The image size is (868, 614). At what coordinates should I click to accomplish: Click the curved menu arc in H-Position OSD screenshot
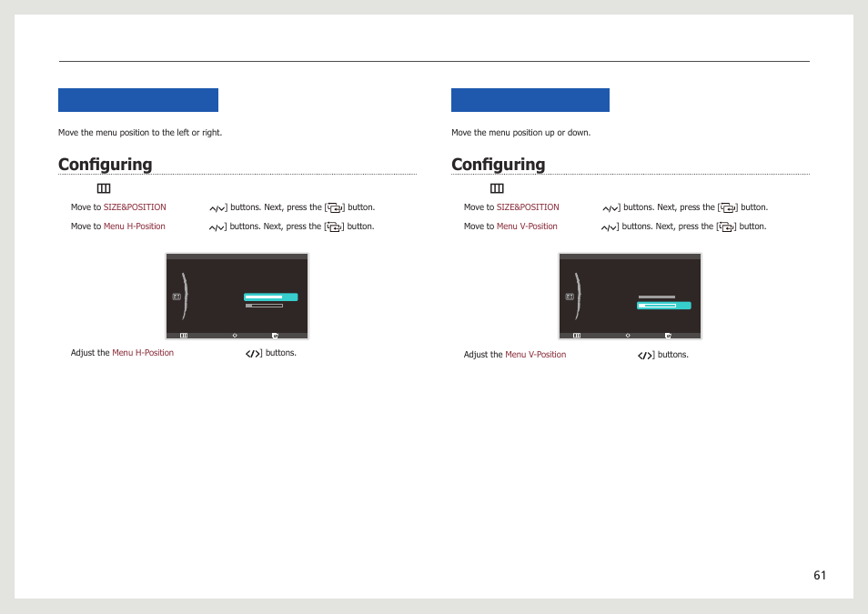click(185, 297)
